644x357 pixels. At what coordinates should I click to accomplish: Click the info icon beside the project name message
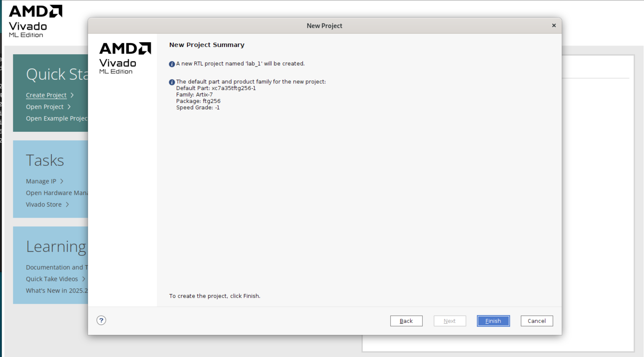[172, 64]
